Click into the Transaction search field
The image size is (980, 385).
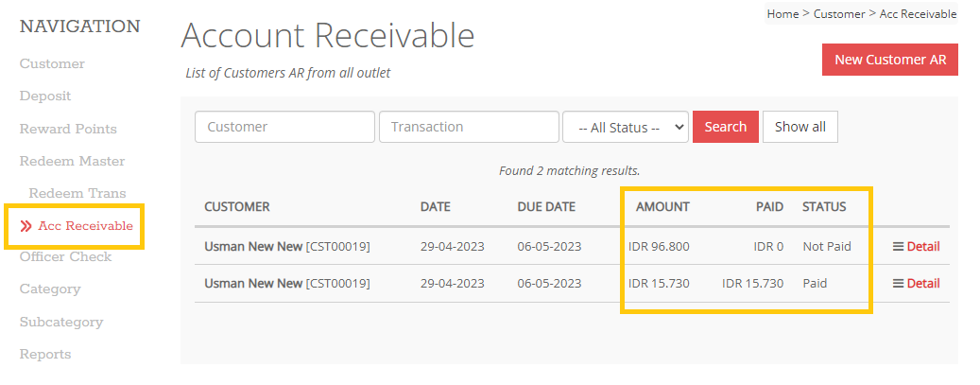469,127
